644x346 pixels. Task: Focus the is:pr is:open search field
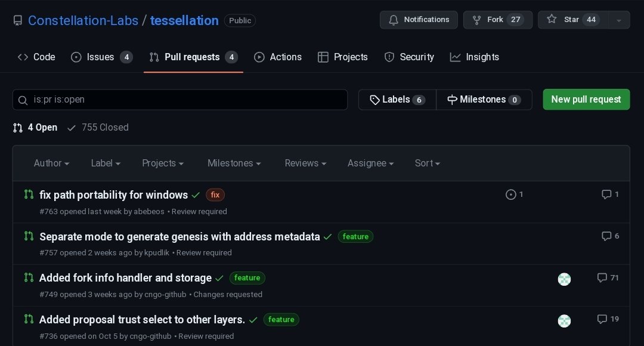180,100
